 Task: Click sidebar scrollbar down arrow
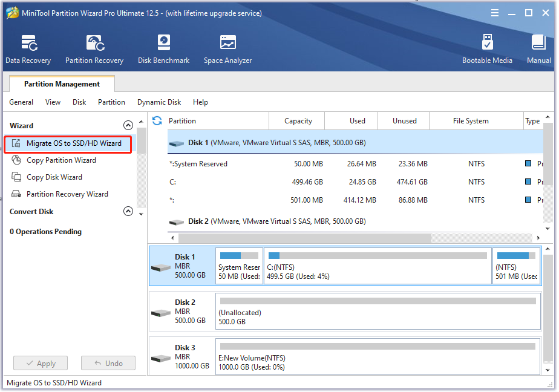pyautogui.click(x=141, y=214)
